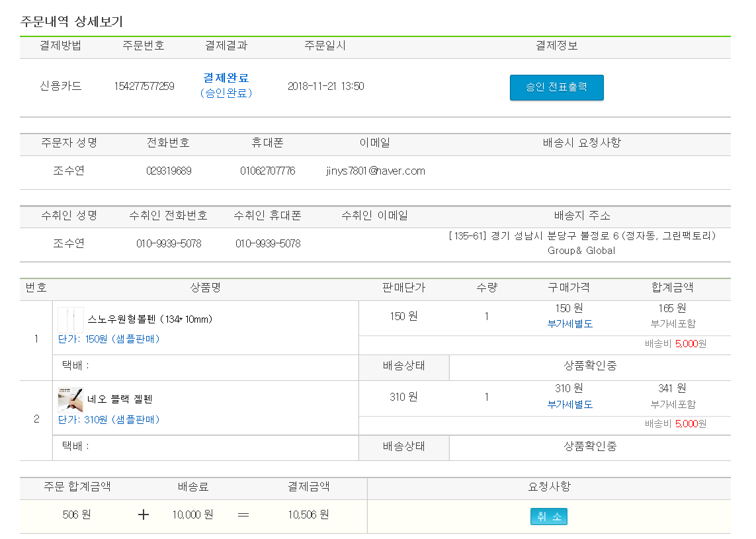Click the 택배 : label under item 1

point(75,366)
